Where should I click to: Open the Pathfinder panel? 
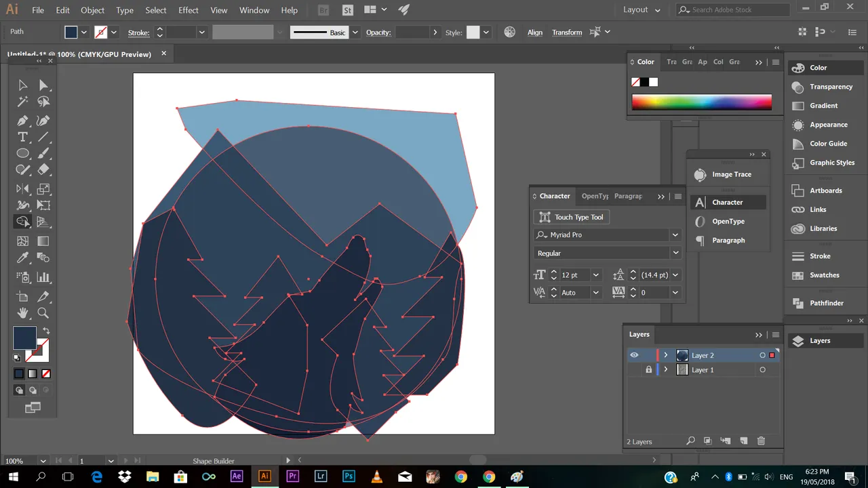pos(825,303)
